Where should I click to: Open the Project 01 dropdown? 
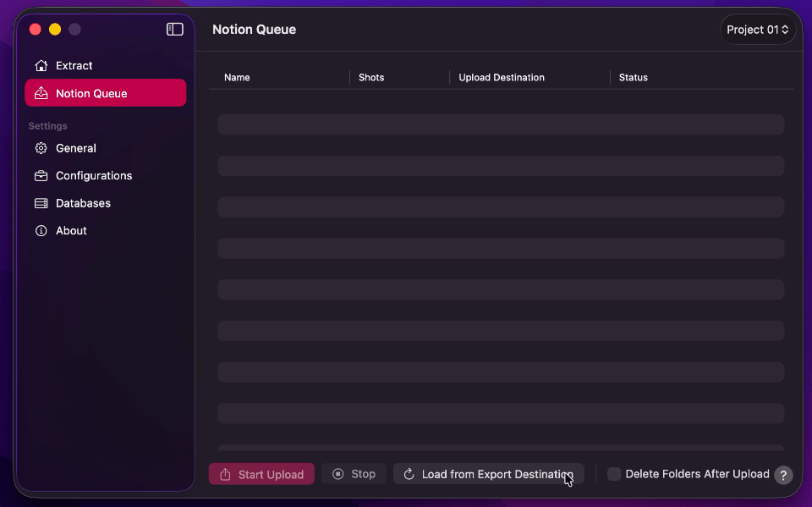(758, 30)
